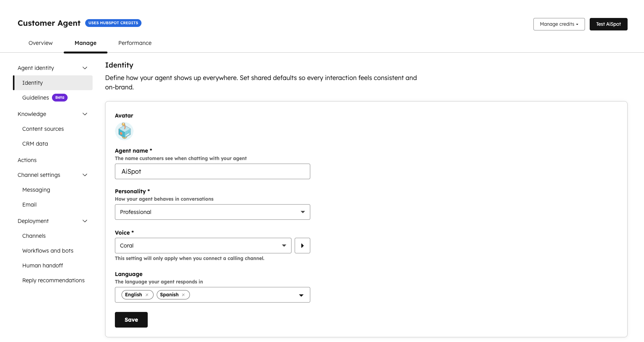The height and width of the screenshot is (342, 644).
Task: Open the Language dropdown arrow
Action: (x=301, y=295)
